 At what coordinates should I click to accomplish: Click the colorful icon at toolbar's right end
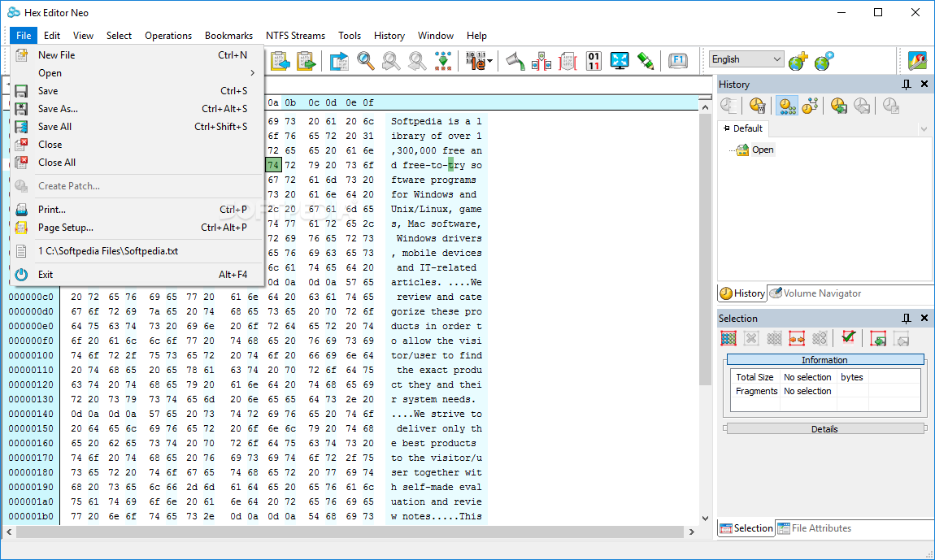[917, 61]
